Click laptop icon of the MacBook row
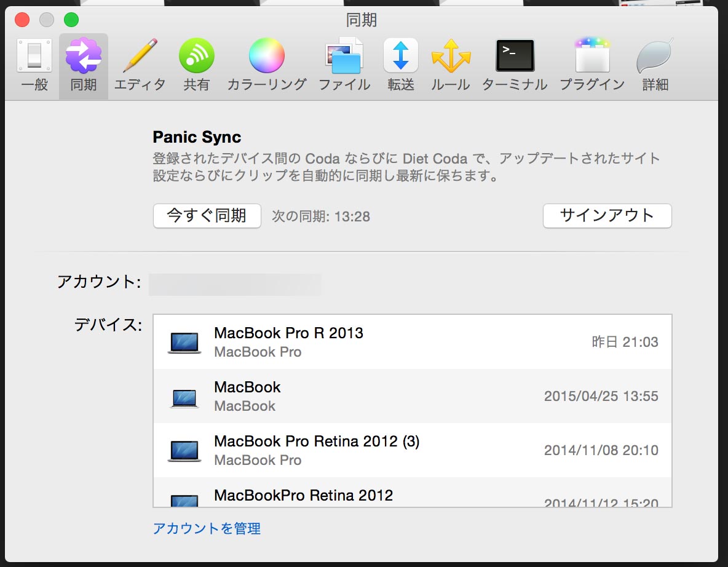 [x=184, y=398]
